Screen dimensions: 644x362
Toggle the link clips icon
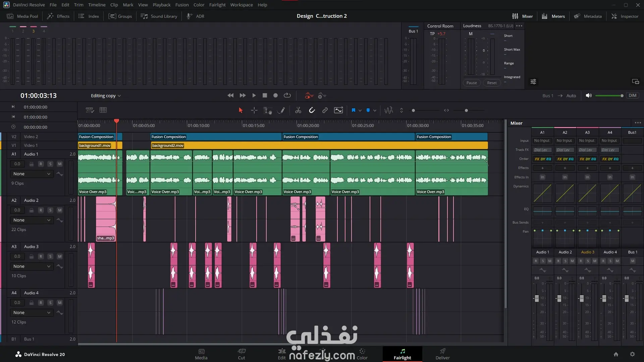325,110
